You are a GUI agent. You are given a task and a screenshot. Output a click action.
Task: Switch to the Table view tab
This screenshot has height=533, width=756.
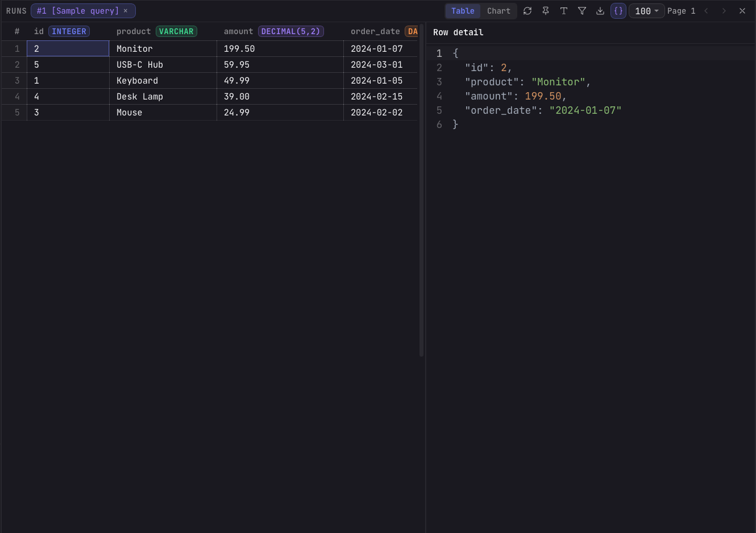point(463,11)
